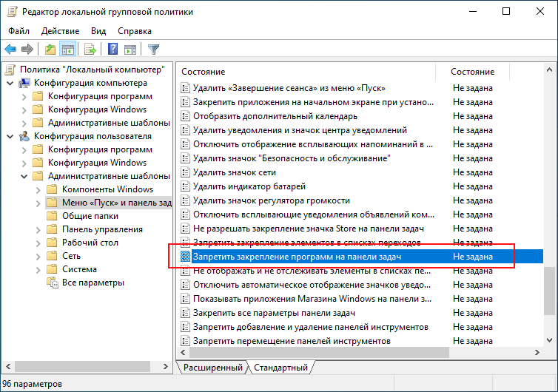Toggle the show/hide action pane icon
The image size is (558, 392).
[130, 49]
